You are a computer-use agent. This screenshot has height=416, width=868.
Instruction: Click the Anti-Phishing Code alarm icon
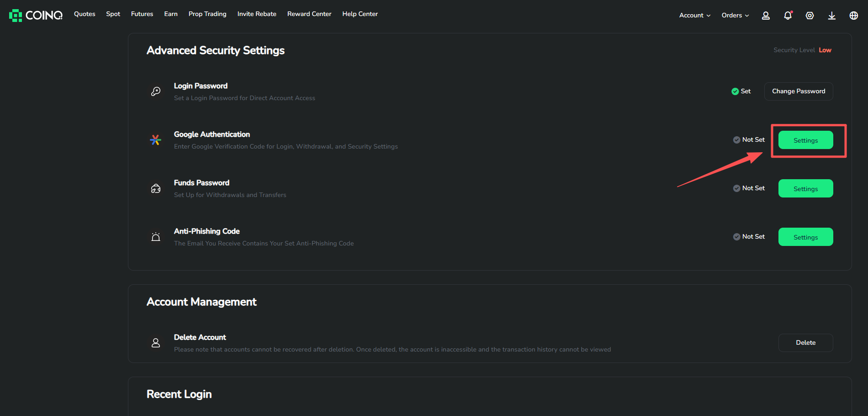[156, 237]
